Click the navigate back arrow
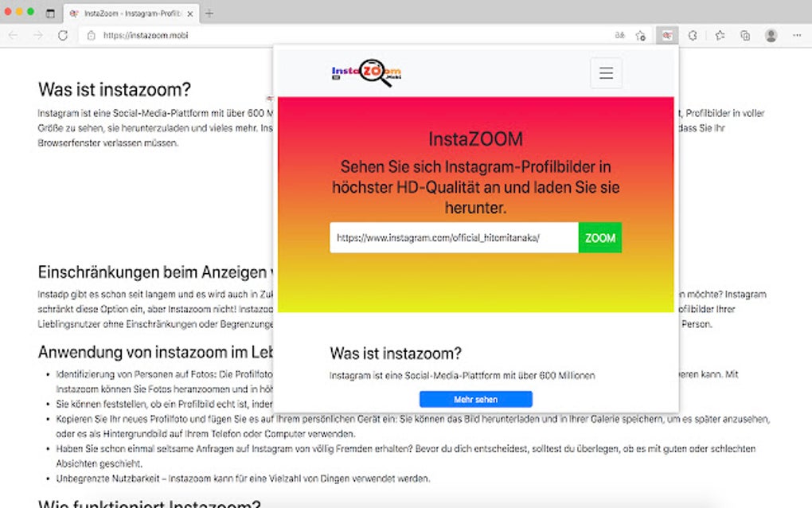812x508 pixels. 13,36
